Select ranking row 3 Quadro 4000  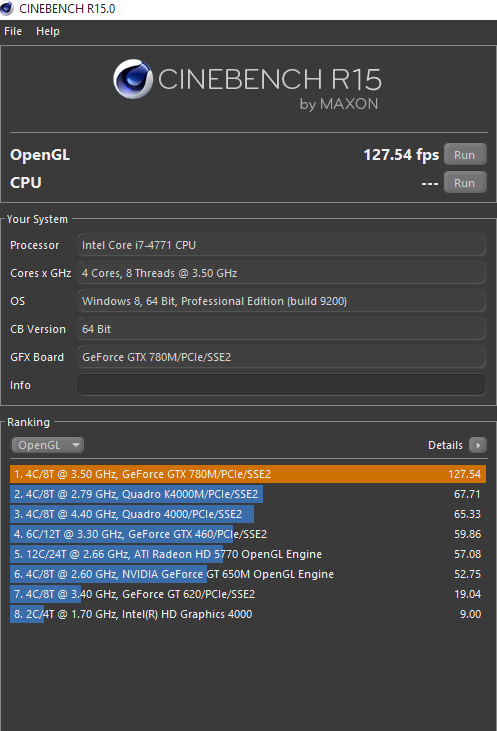[x=248, y=514]
